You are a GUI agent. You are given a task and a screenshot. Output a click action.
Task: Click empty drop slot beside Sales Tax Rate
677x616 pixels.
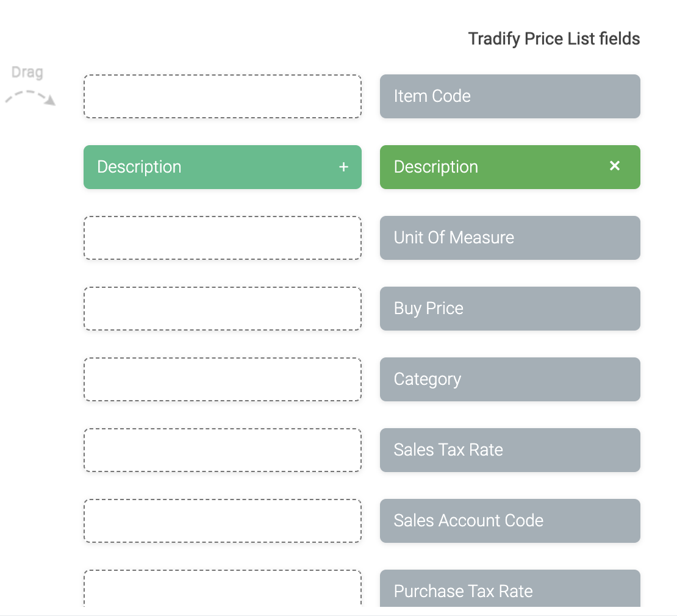pos(222,450)
